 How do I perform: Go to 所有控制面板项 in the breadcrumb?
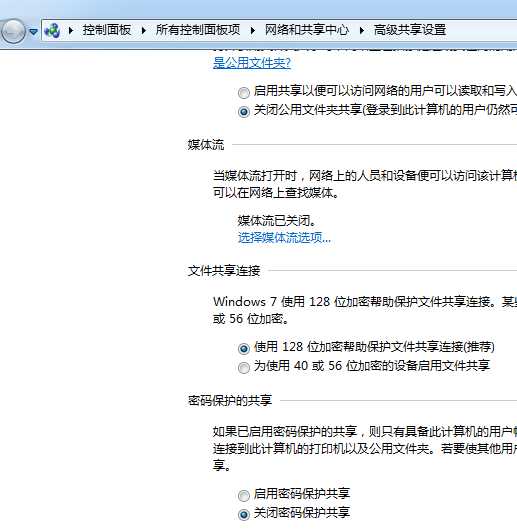point(198,30)
